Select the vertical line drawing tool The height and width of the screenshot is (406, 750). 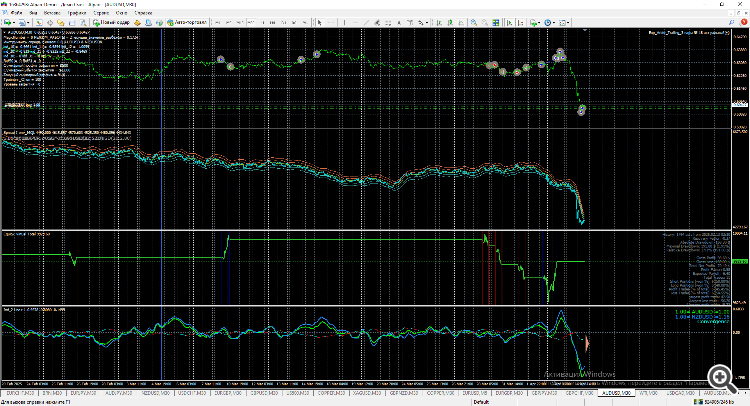point(344,22)
